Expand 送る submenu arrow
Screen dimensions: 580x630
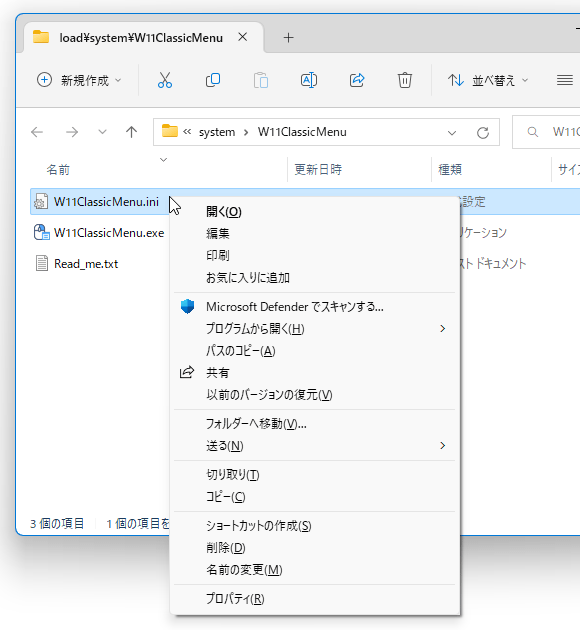[x=443, y=446]
